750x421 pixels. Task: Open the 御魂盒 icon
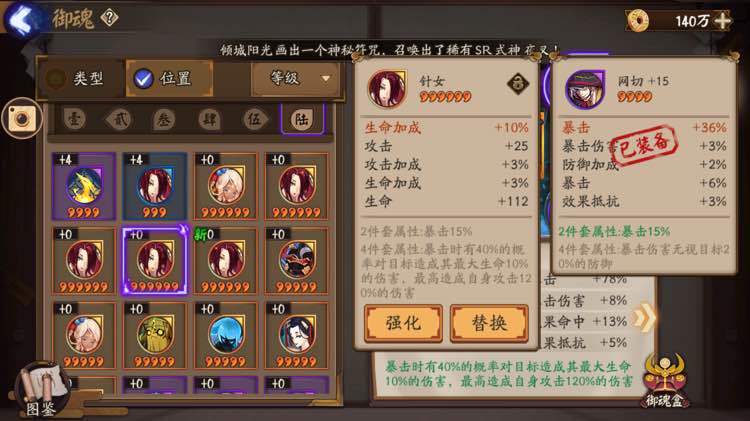point(665,382)
